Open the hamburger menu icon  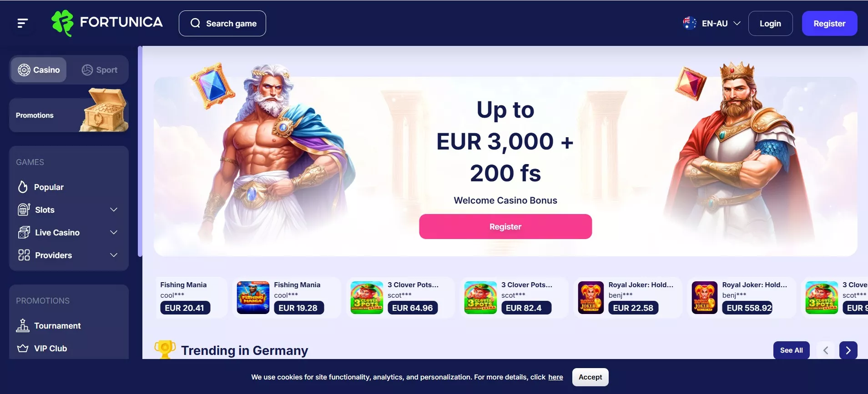tap(22, 23)
